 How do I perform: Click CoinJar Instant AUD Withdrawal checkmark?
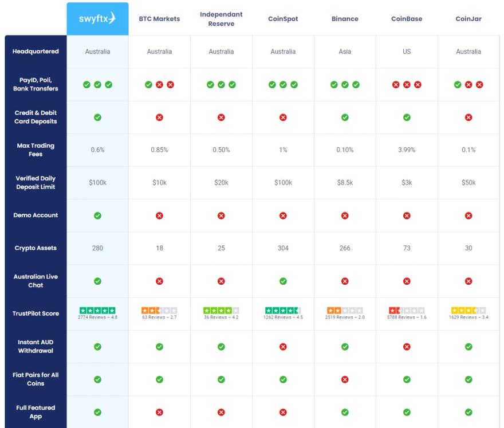click(x=468, y=347)
